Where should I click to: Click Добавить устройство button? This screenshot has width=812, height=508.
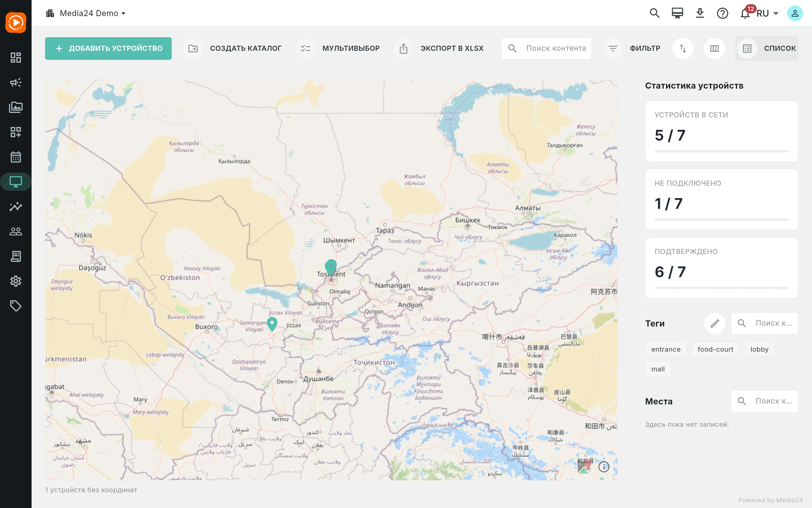(108, 48)
